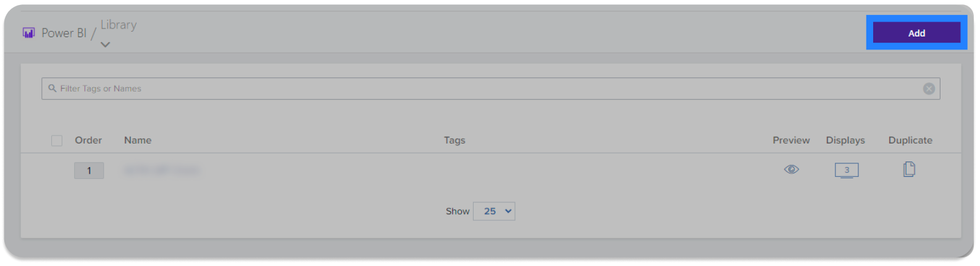
Task: Click the Displays column header
Action: pos(845,140)
